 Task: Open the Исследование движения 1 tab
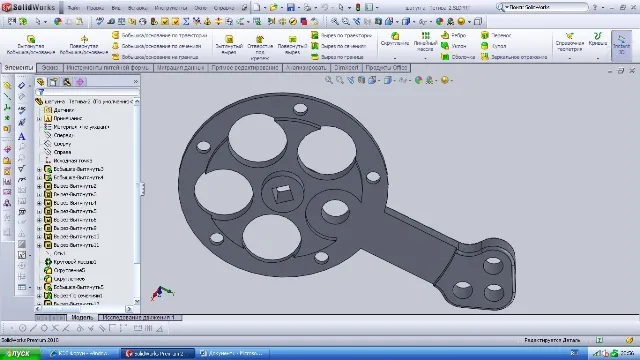coord(140,317)
